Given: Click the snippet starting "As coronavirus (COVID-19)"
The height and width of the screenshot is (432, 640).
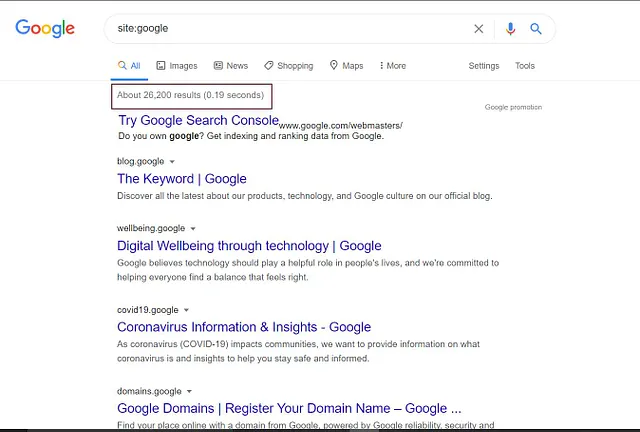Looking at the screenshot, I should (298, 351).
